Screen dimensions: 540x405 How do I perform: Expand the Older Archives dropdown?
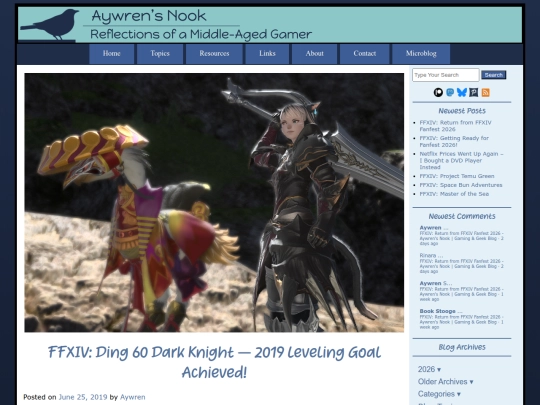[445, 382]
